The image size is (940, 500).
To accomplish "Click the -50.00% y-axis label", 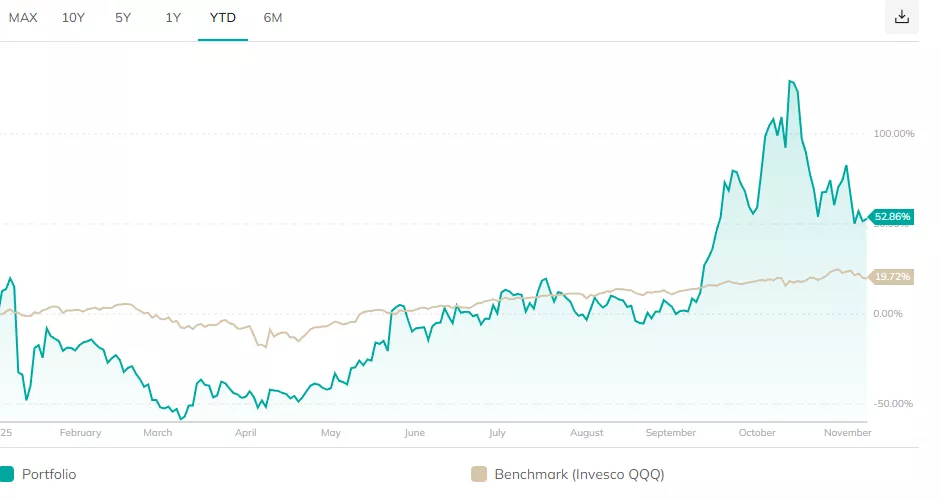I will click(894, 404).
